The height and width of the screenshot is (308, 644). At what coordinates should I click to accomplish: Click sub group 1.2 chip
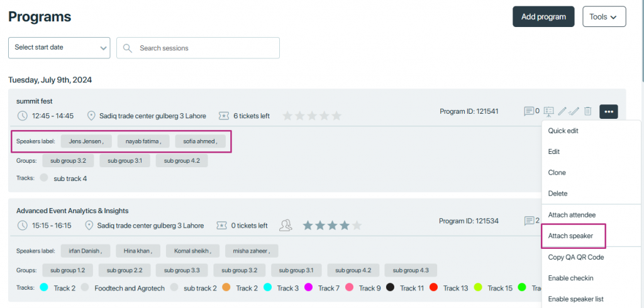pos(68,270)
